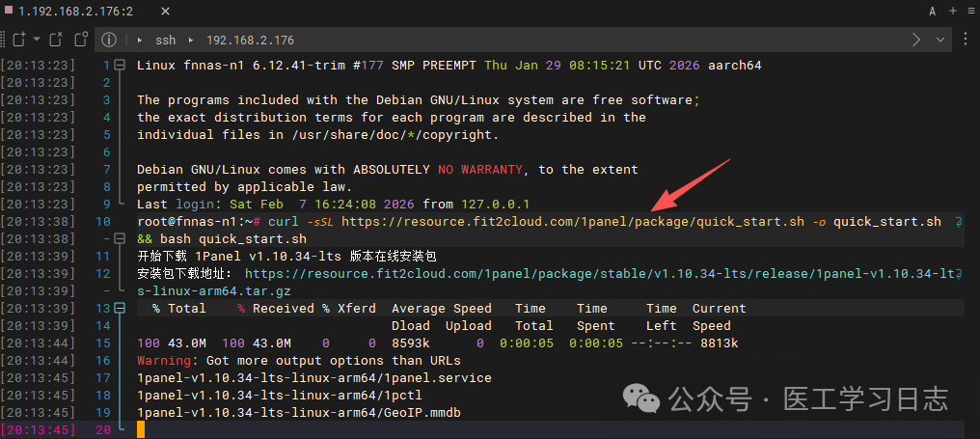Select the 1.192.168.2.176:2 session tab
The image size is (980, 439).
75,11
